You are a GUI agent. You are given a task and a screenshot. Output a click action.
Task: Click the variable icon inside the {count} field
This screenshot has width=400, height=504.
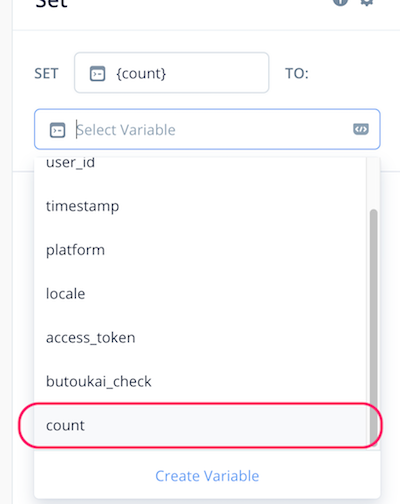tap(97, 74)
